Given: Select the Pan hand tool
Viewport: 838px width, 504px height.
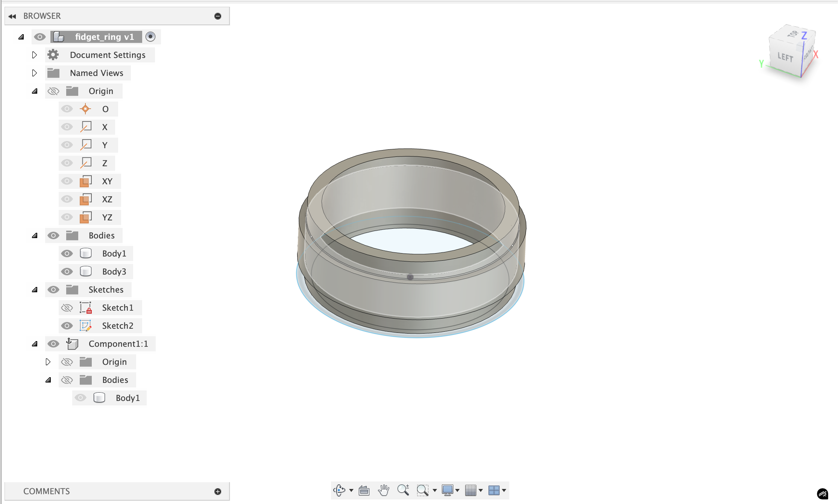Looking at the screenshot, I should [x=383, y=490].
